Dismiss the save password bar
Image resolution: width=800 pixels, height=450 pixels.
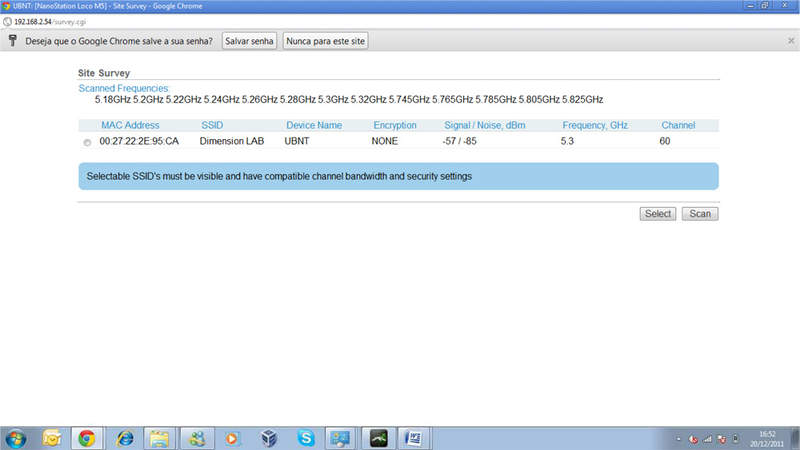tap(791, 41)
